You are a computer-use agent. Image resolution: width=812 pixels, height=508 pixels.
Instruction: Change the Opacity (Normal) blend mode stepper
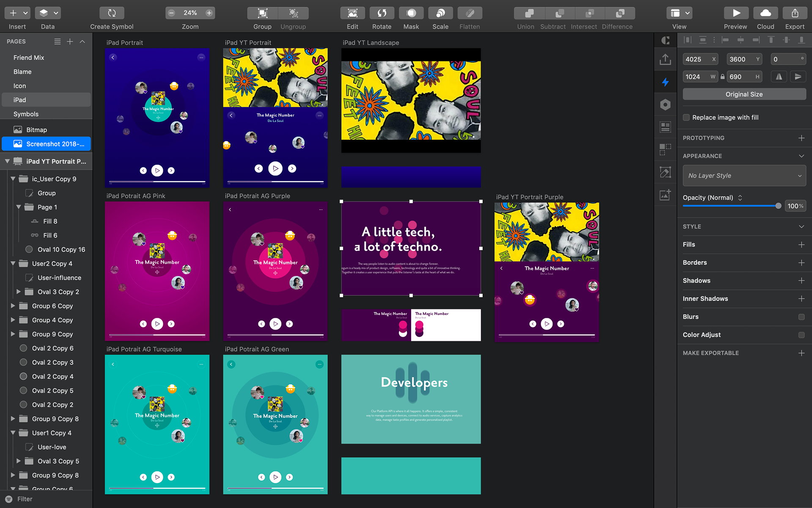(x=740, y=198)
